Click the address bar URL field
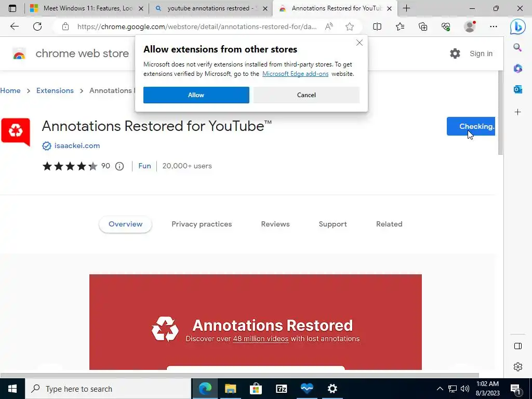The width and height of the screenshot is (532, 399). 197,26
